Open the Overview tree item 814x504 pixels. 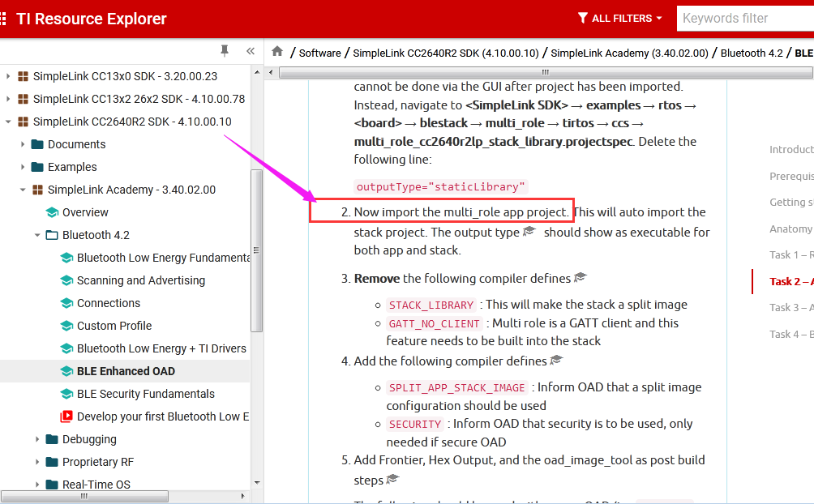point(85,212)
